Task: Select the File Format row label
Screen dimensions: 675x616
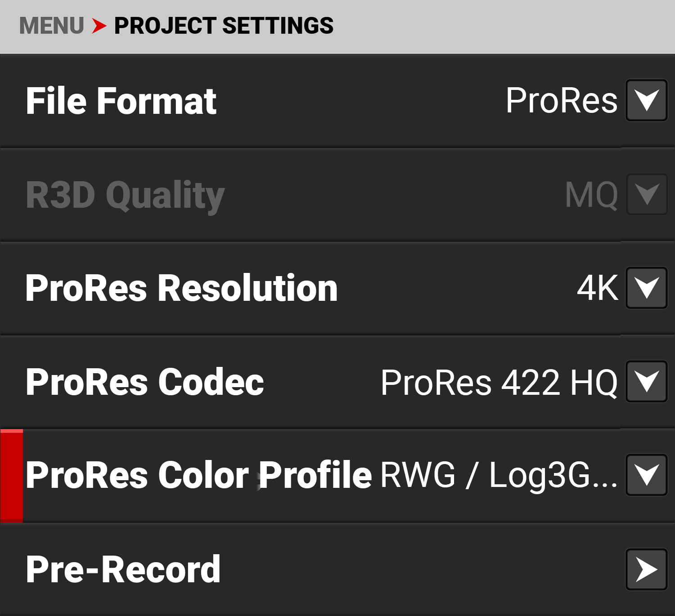Action: click(x=121, y=101)
